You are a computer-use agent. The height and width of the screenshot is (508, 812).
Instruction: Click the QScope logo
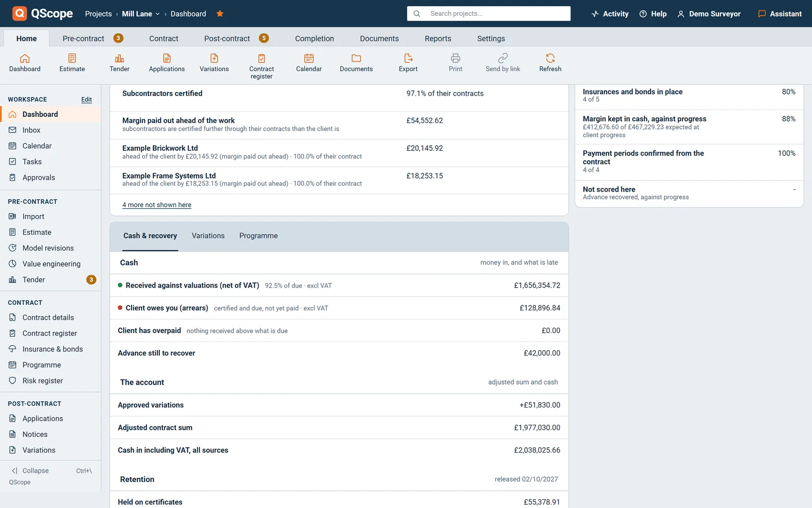click(43, 14)
